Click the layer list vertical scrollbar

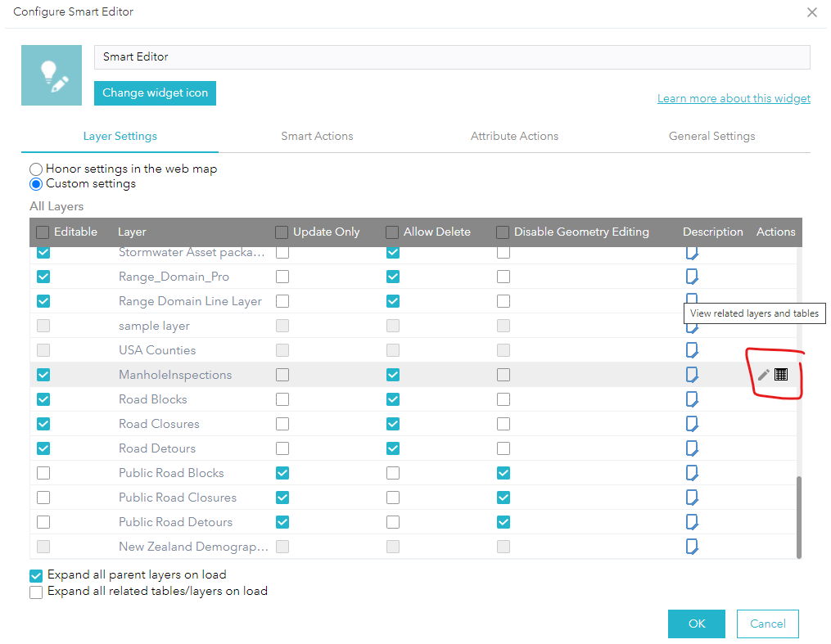(x=799, y=516)
